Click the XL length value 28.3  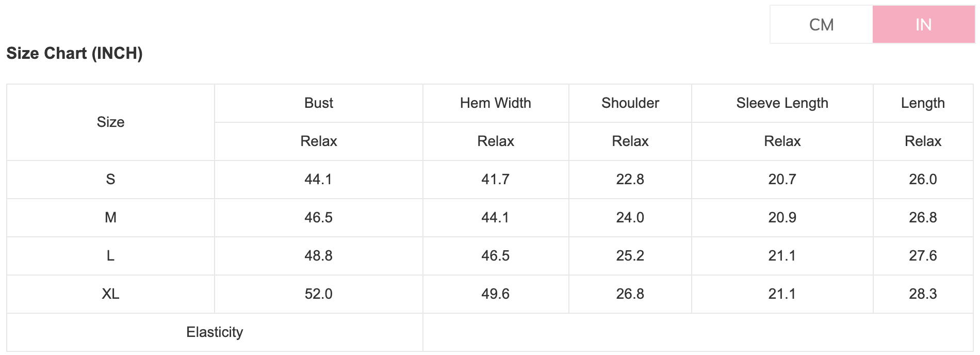click(923, 294)
